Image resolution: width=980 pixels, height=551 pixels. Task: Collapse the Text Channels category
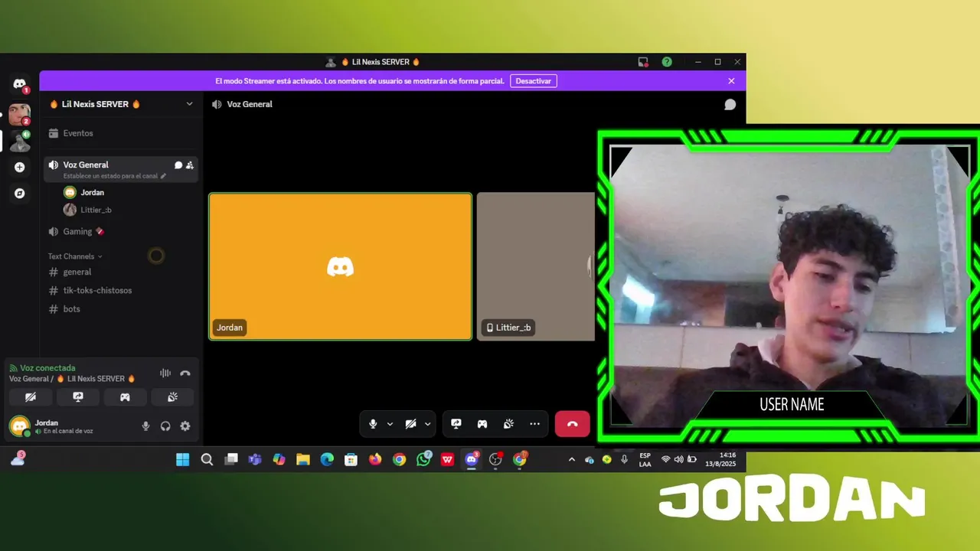click(x=75, y=256)
